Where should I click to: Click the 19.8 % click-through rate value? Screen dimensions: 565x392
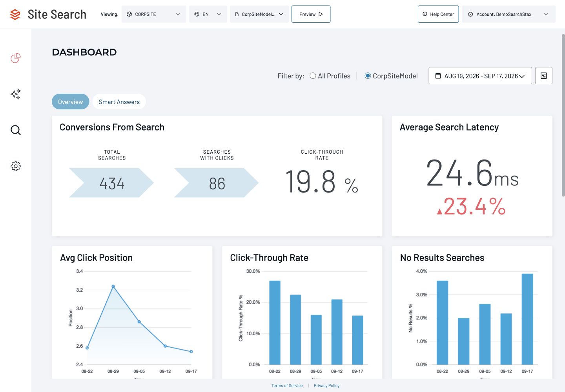[x=322, y=182]
